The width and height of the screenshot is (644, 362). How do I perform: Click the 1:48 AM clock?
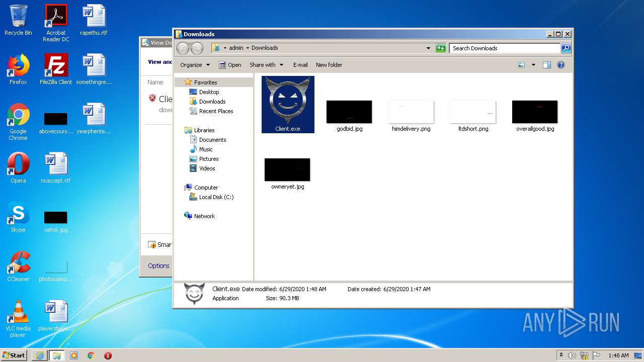click(618, 355)
